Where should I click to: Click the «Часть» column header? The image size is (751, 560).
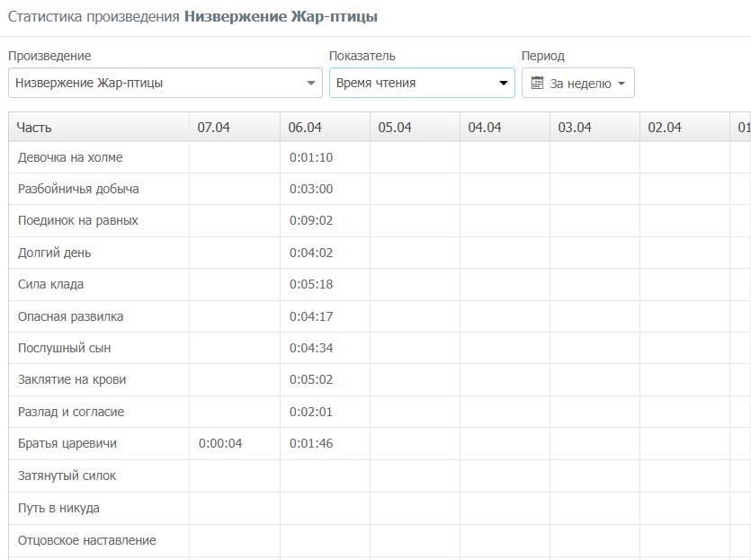coord(34,128)
